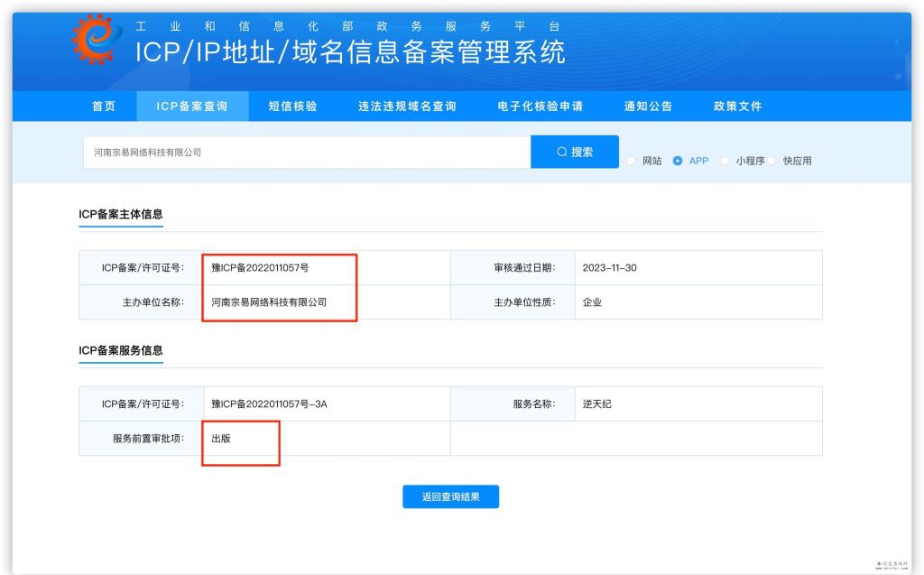Choose the APP radio button
924x575 pixels.
[x=678, y=161]
